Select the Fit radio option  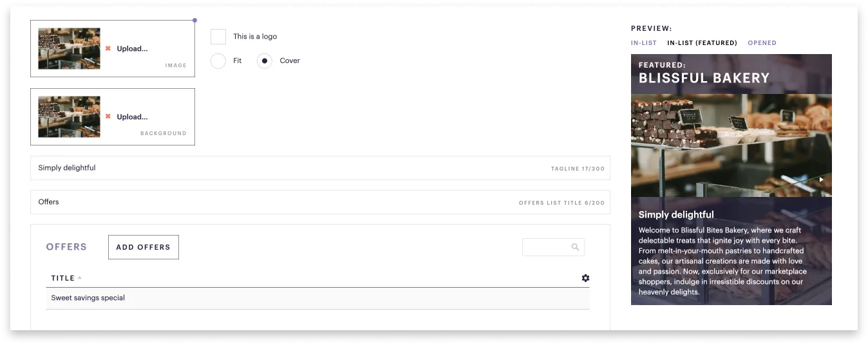(218, 61)
